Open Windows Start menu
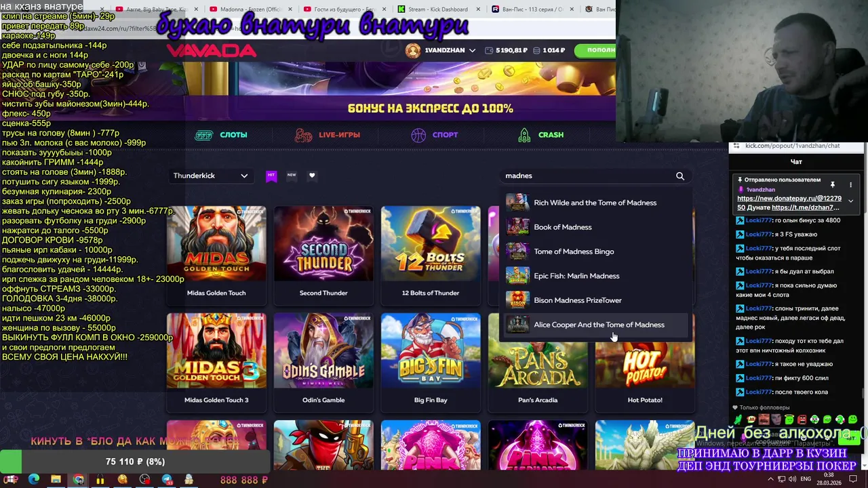This screenshot has width=868, height=488. click(11, 479)
